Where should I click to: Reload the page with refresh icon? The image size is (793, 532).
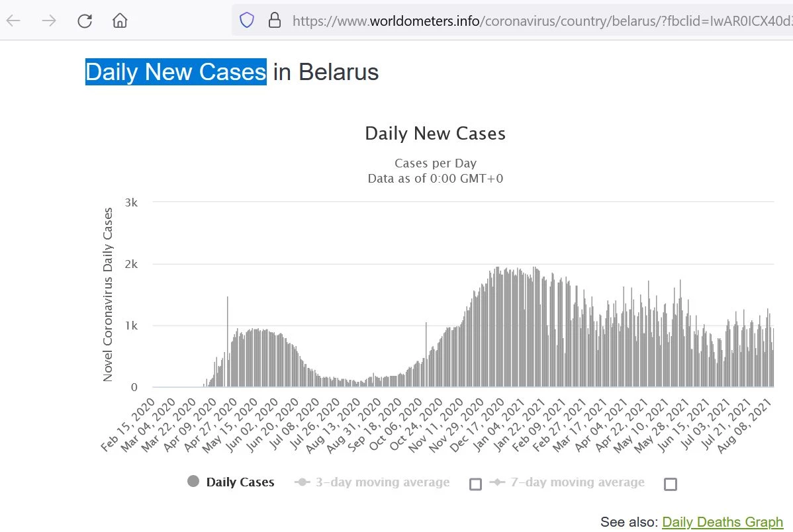[85, 21]
